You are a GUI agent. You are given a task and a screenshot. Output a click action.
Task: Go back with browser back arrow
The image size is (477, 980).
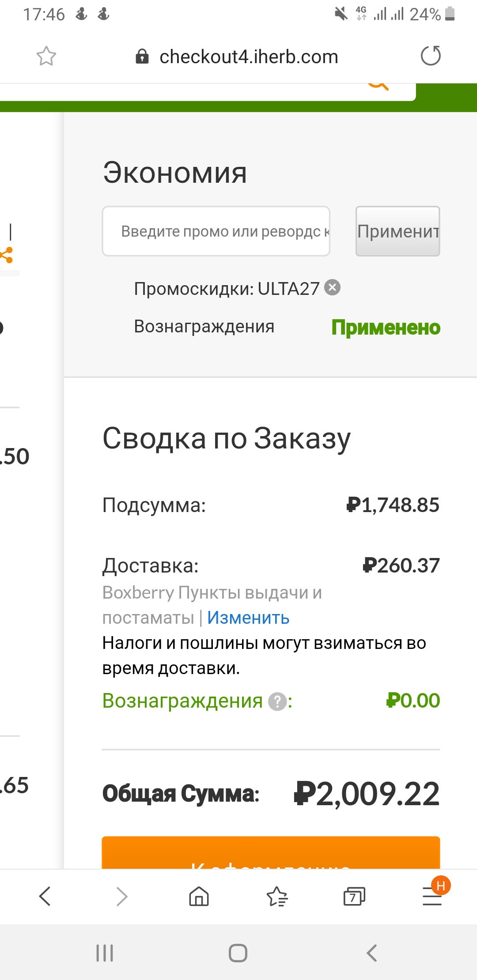coord(45,897)
